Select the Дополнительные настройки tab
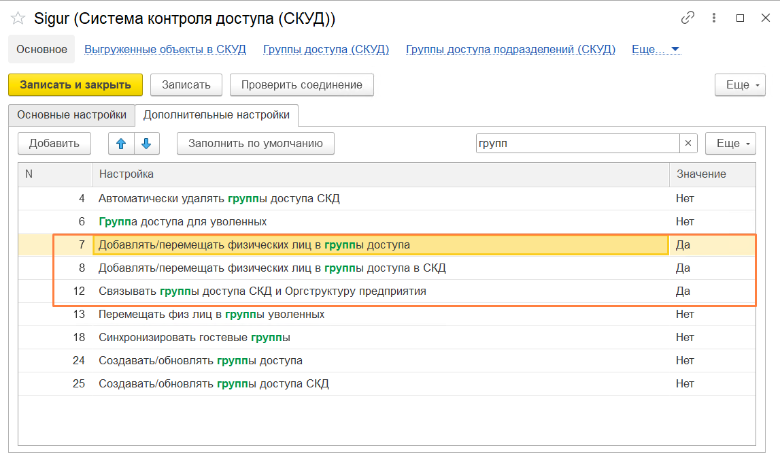This screenshot has height=463, width=780. pyautogui.click(x=217, y=115)
